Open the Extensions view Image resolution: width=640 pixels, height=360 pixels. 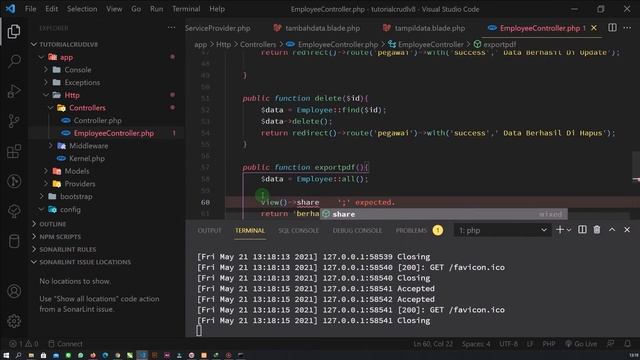point(14,151)
